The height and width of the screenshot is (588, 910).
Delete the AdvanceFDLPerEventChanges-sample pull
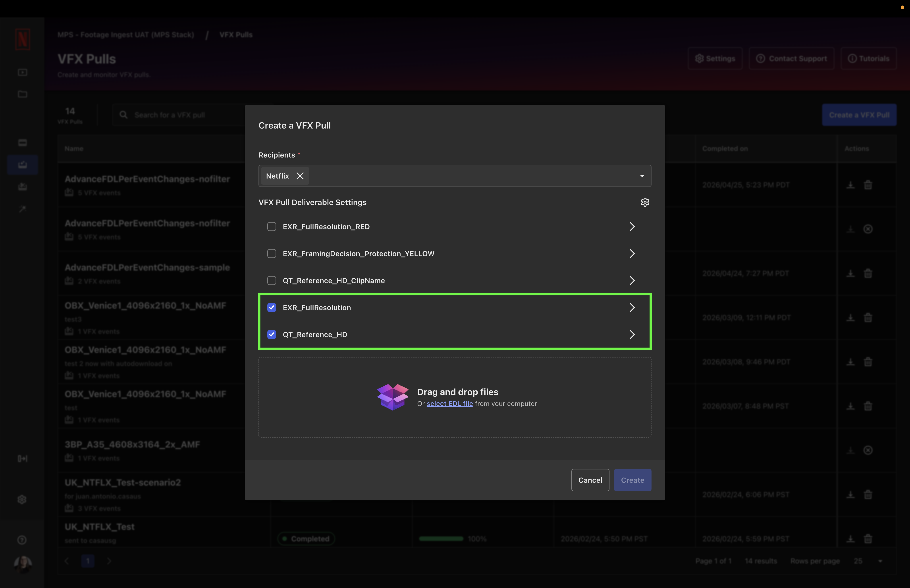pyautogui.click(x=868, y=274)
